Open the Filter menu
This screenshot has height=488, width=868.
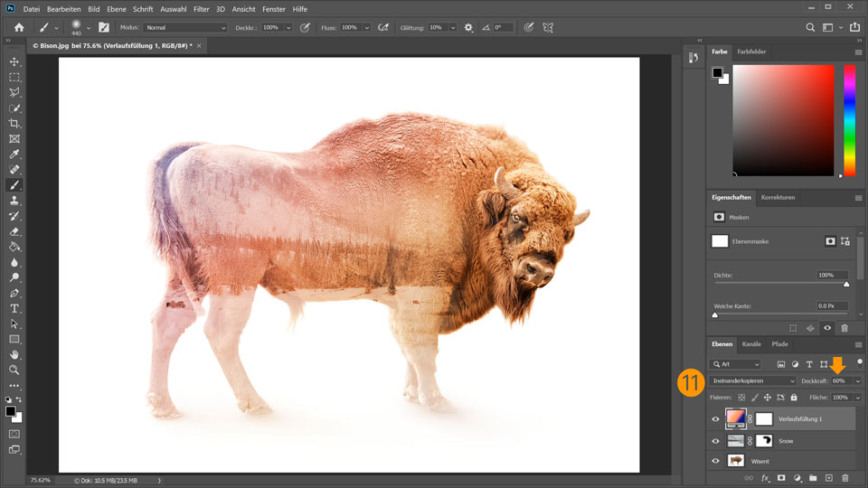(x=200, y=9)
